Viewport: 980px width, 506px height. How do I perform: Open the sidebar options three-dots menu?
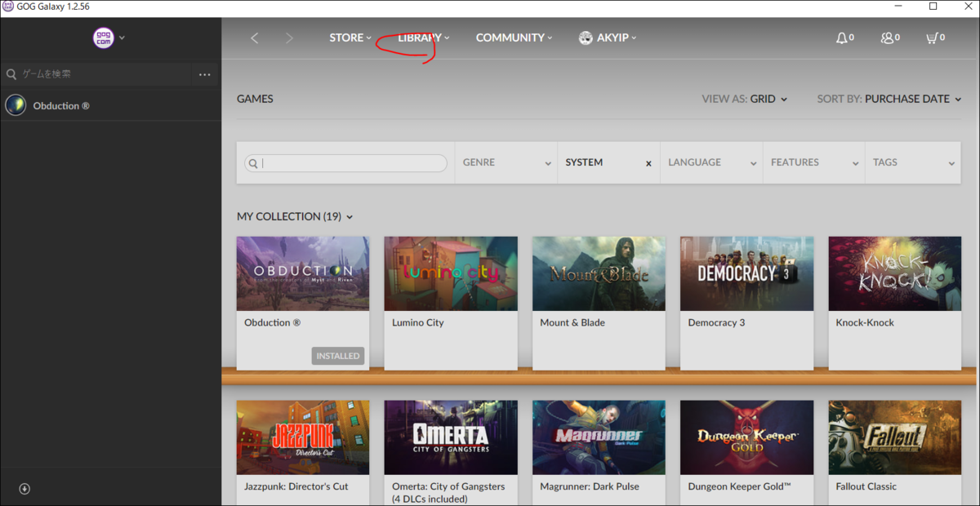(204, 74)
